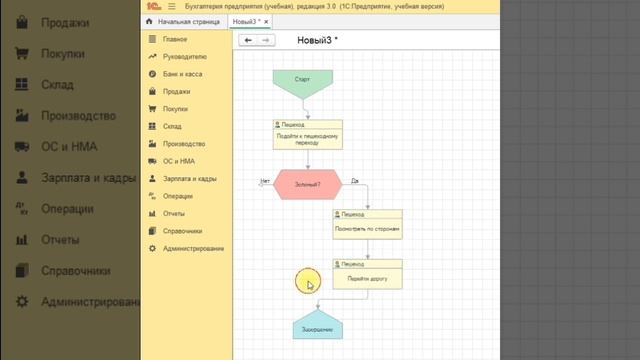
Task: Click large Производство icon in background window
Action: tap(22, 116)
